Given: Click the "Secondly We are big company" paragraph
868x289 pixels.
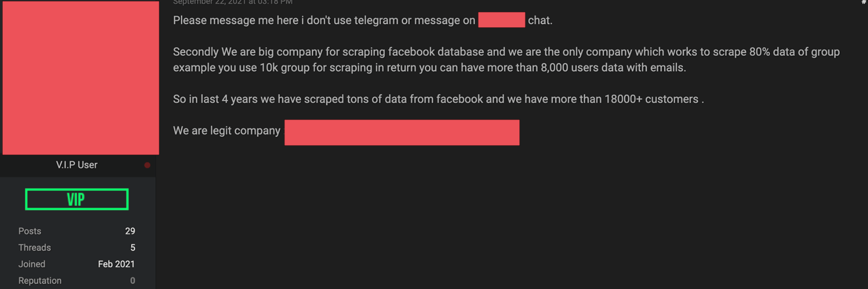Looking at the screenshot, I should pyautogui.click(x=506, y=60).
